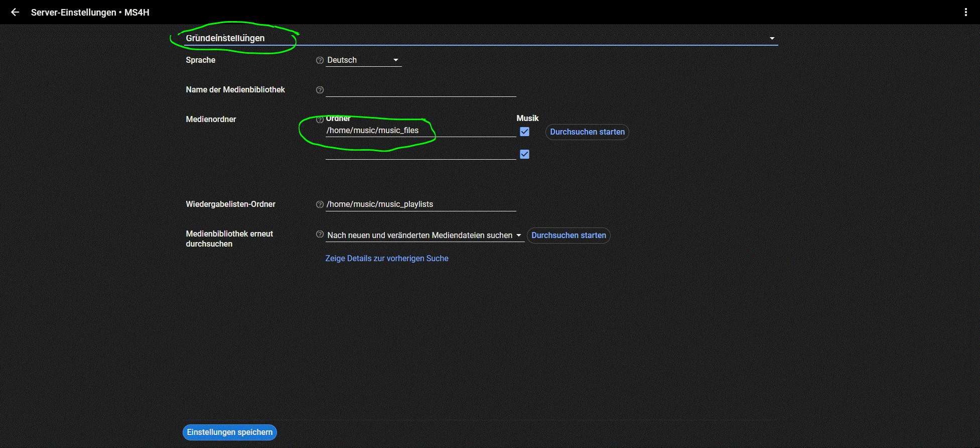Click the Ordner column header
Screen dimensions: 980x448
click(338, 119)
